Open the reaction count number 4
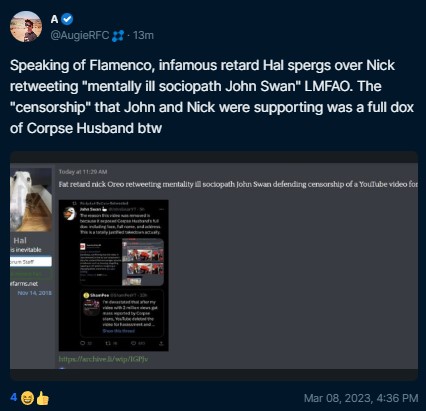Image resolution: width=426 pixels, height=411 pixels. 14,398
